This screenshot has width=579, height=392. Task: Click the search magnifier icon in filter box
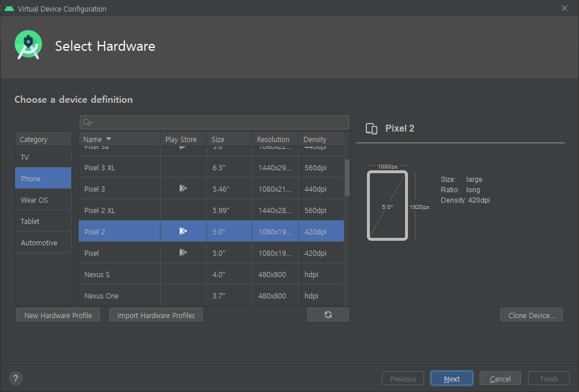(x=87, y=122)
